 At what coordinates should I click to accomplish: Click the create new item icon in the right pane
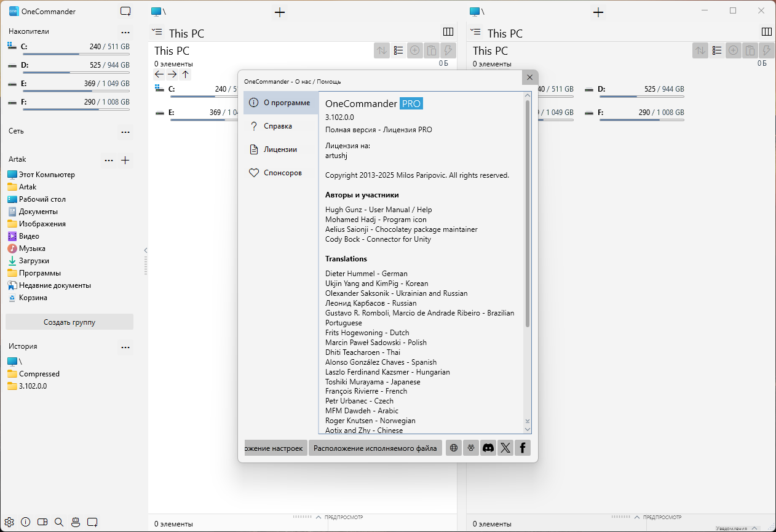(734, 50)
